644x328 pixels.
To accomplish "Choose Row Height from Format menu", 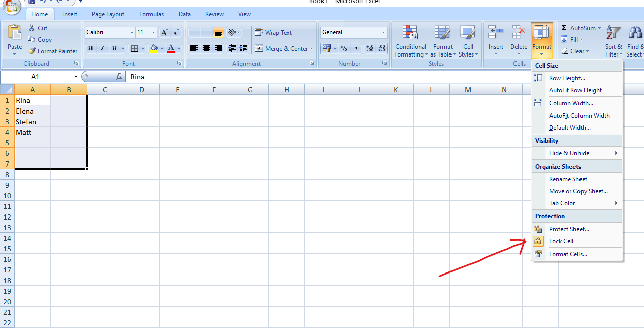I will [577, 78].
